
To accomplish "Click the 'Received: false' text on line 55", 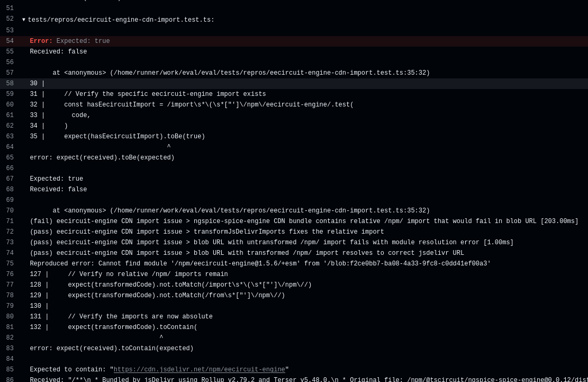I will 58,51.
